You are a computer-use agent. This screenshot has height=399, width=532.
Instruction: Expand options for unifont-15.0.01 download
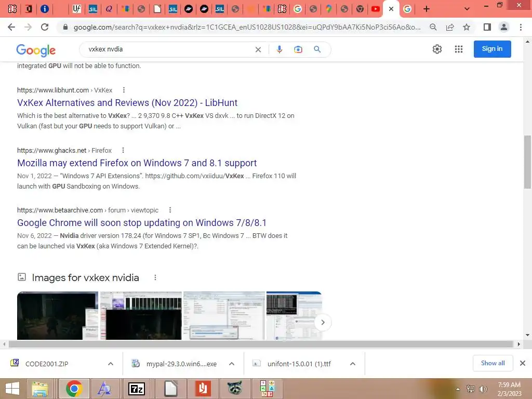pos(353,364)
